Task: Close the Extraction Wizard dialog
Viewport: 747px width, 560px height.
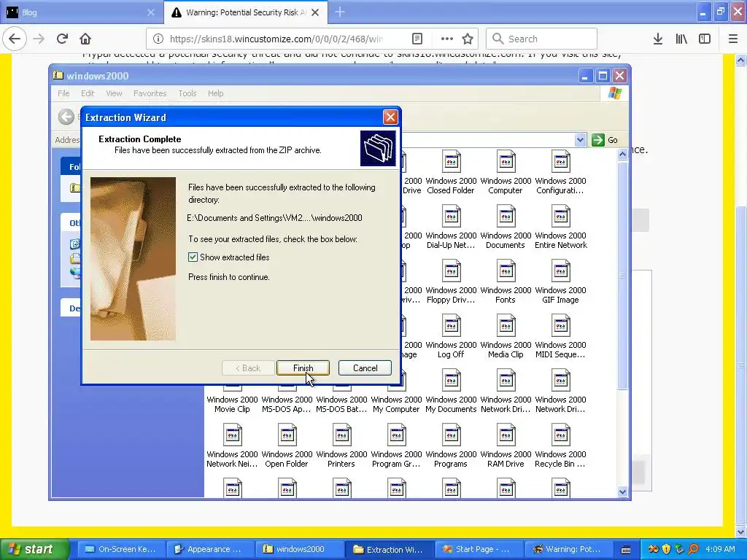Action: point(390,117)
